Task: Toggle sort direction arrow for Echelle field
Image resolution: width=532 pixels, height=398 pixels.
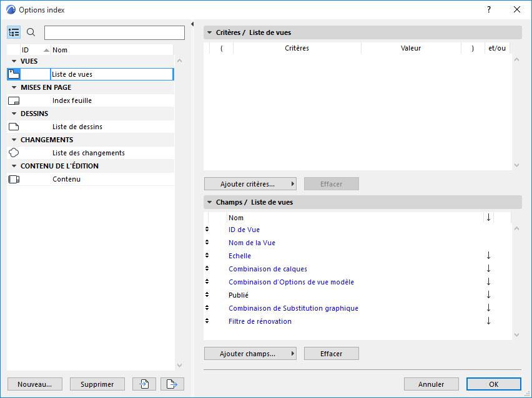Action: tap(488, 256)
